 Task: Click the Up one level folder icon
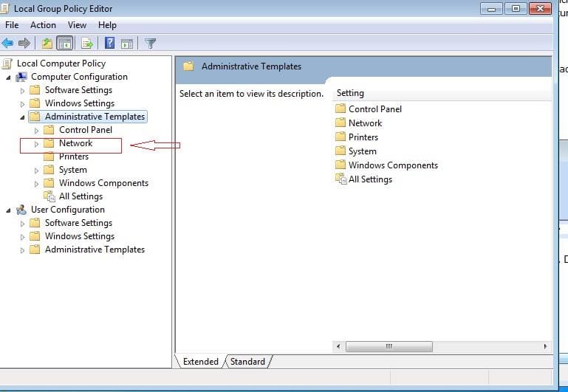[x=47, y=44]
